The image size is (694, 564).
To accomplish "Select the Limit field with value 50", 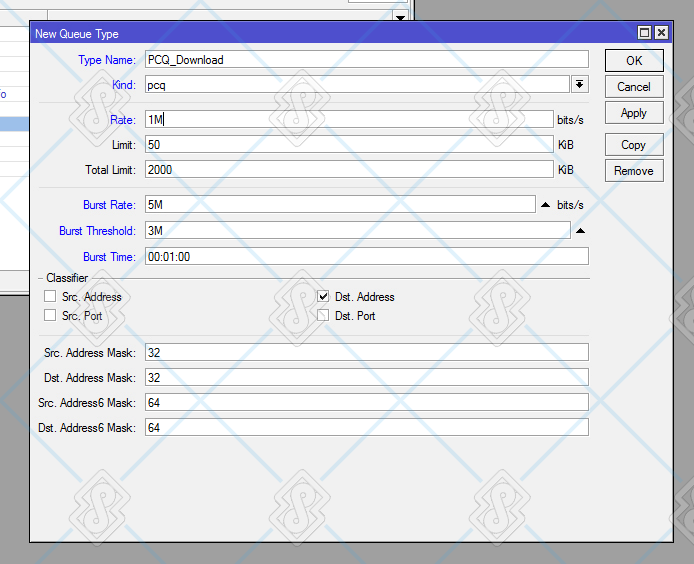I will 349,144.
